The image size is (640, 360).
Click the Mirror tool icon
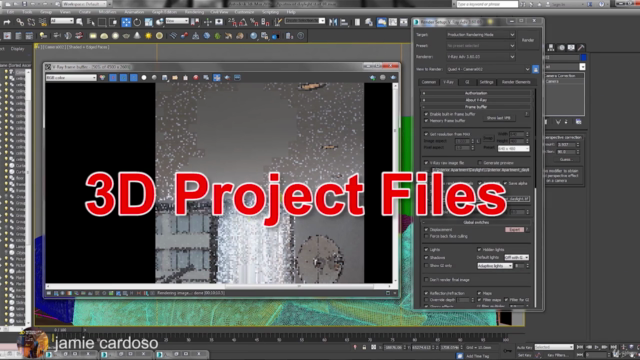(333, 22)
